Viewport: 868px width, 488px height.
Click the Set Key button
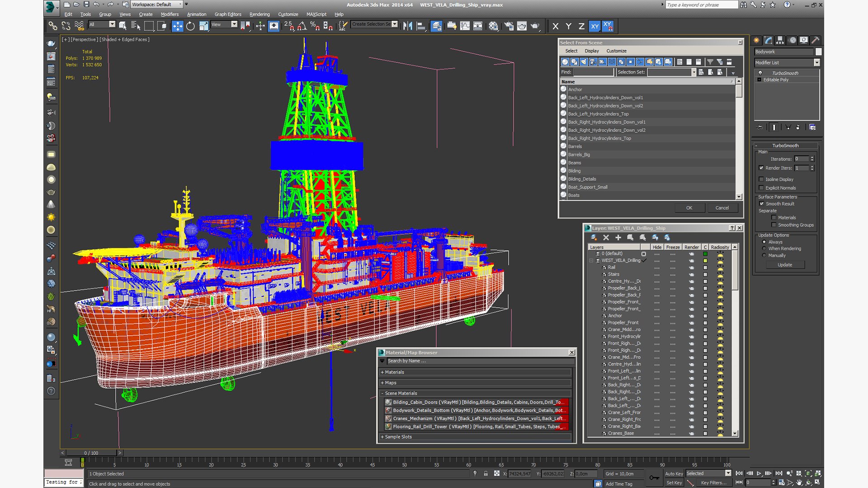[674, 483]
